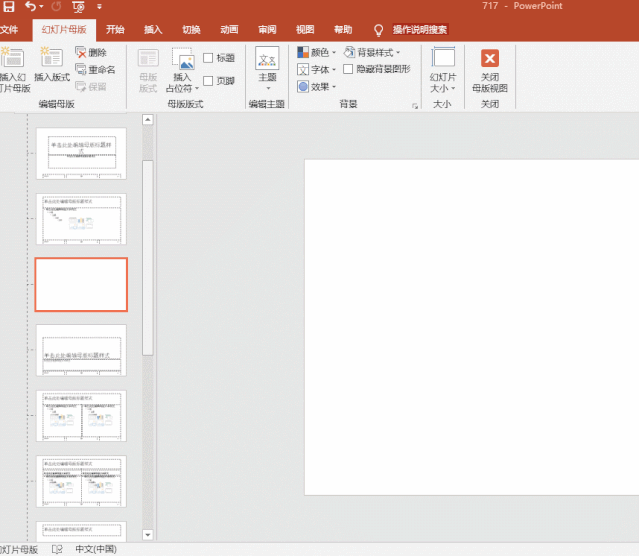The image size is (639, 556).
Task: Open the Effects (效果) dropdown
Action: coord(316,87)
